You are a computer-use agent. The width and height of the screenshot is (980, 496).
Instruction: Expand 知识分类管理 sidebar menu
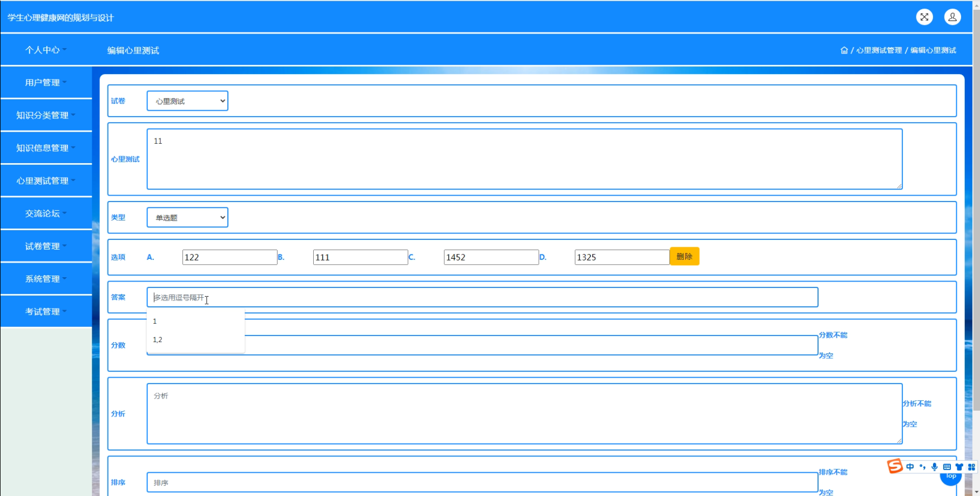[x=46, y=115]
